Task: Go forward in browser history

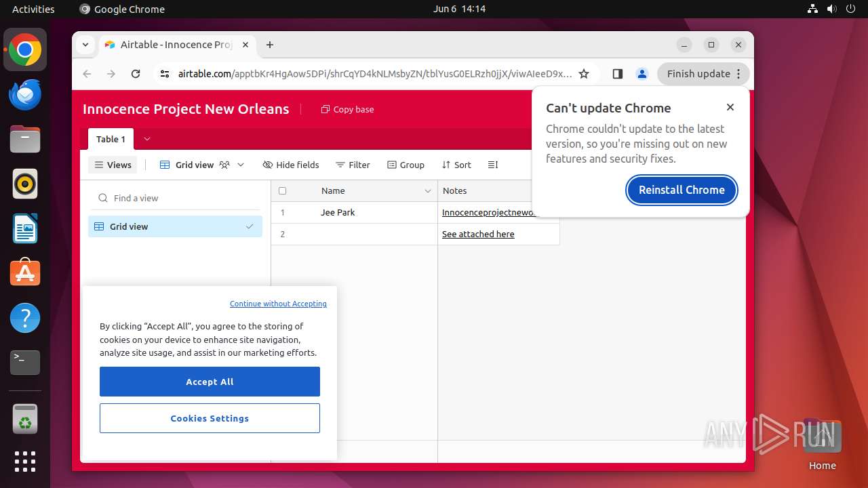Action: (x=111, y=74)
